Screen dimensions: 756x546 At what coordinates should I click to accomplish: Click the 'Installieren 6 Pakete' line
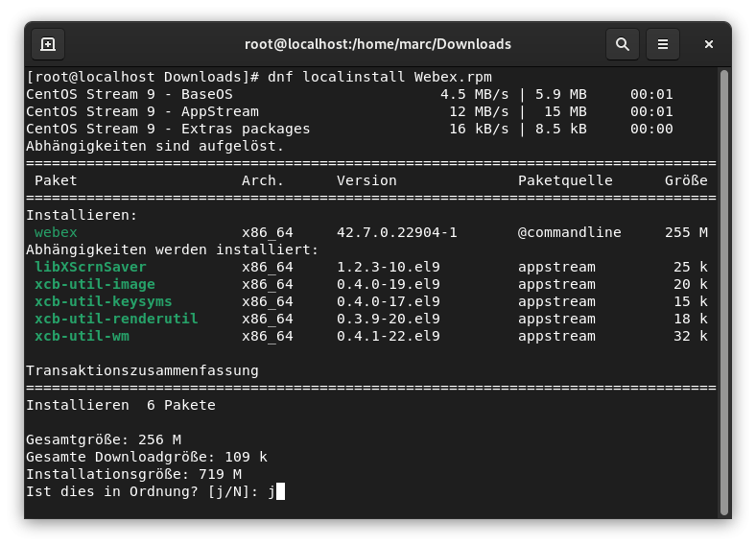pyautogui.click(x=121, y=406)
